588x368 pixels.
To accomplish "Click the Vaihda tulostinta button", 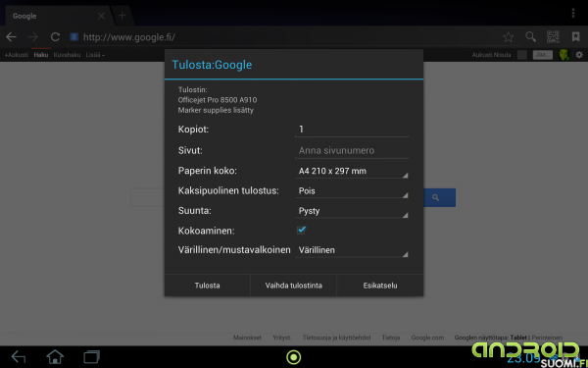I will (x=294, y=286).
